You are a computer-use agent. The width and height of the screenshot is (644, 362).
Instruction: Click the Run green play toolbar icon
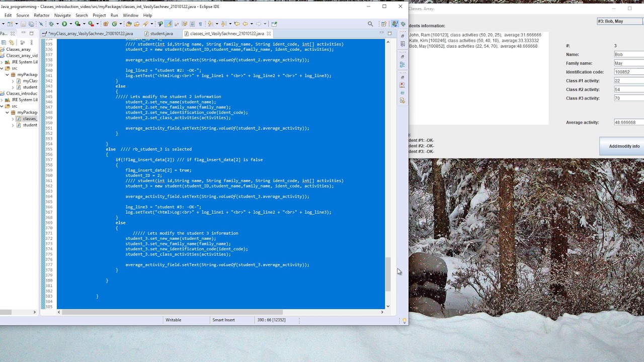(x=64, y=24)
